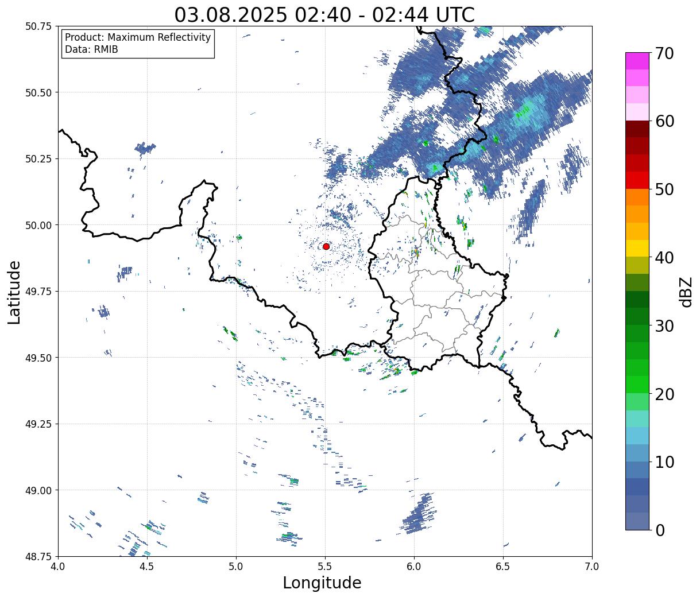
Task: Click the colorbar tick label 70
Action: [x=664, y=53]
